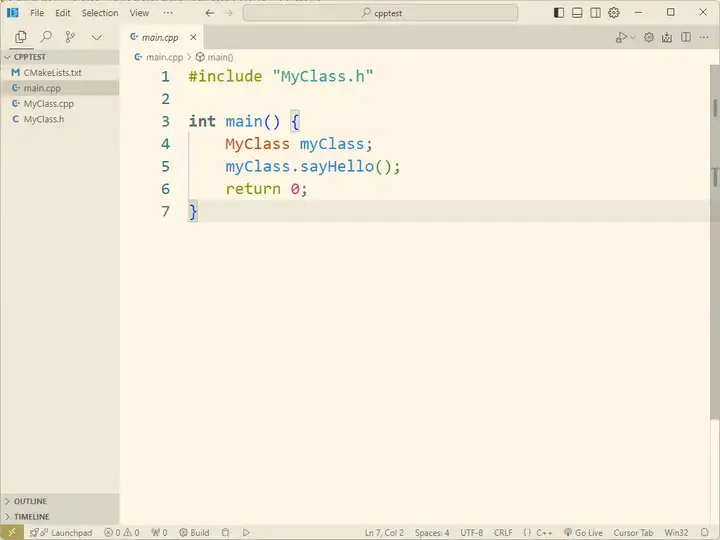Image resolution: width=720 pixels, height=540 pixels.
Task: Click Ln 7, Col 2 cursor position
Action: pos(384,533)
